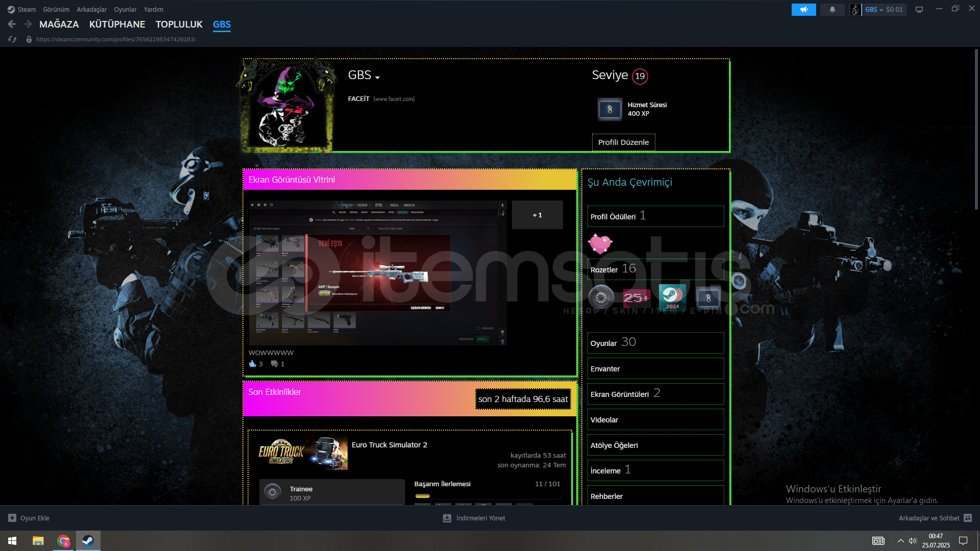This screenshot has height=551, width=980.
Task: Open the Steam 2024 badge
Action: pos(672,297)
